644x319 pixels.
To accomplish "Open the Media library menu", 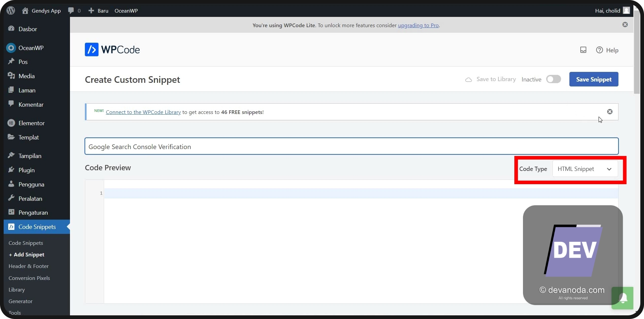I will tap(36, 76).
